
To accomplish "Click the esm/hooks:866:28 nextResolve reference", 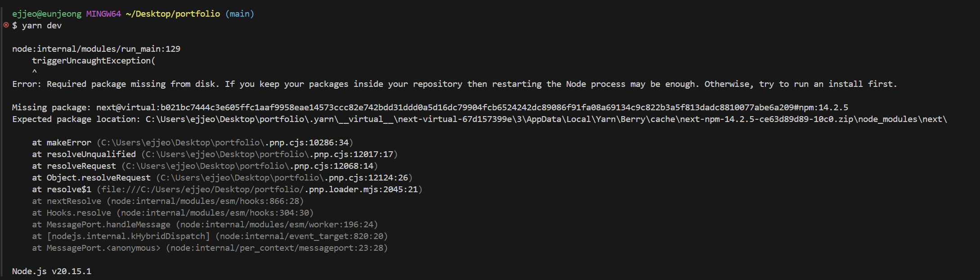I will [x=205, y=201].
